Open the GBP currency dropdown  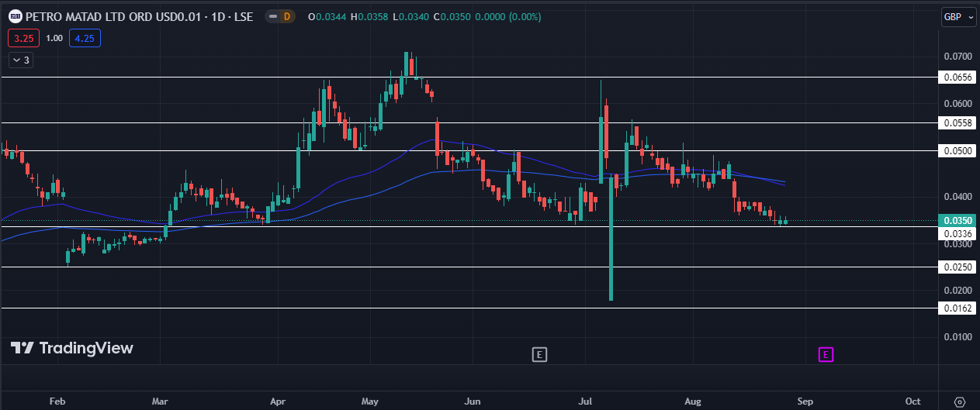click(959, 17)
